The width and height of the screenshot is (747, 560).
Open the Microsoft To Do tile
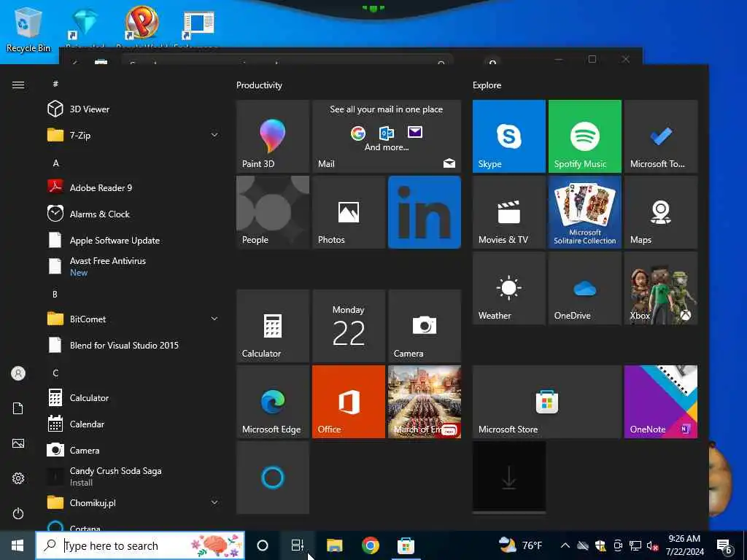(661, 136)
